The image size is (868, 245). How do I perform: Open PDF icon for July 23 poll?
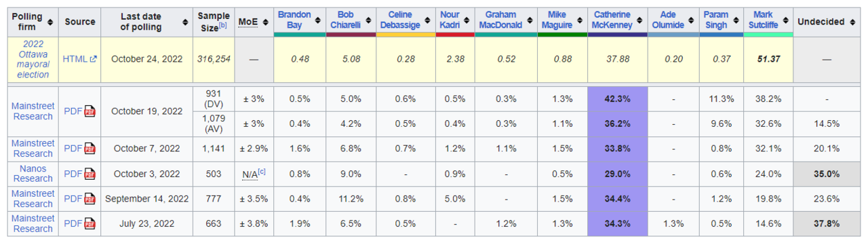pos(90,223)
